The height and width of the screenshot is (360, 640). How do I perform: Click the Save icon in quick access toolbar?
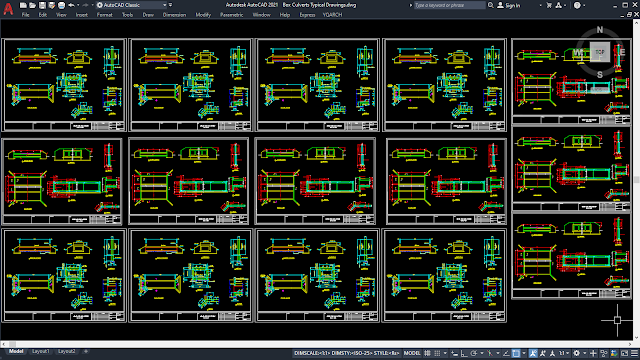pos(42,5)
